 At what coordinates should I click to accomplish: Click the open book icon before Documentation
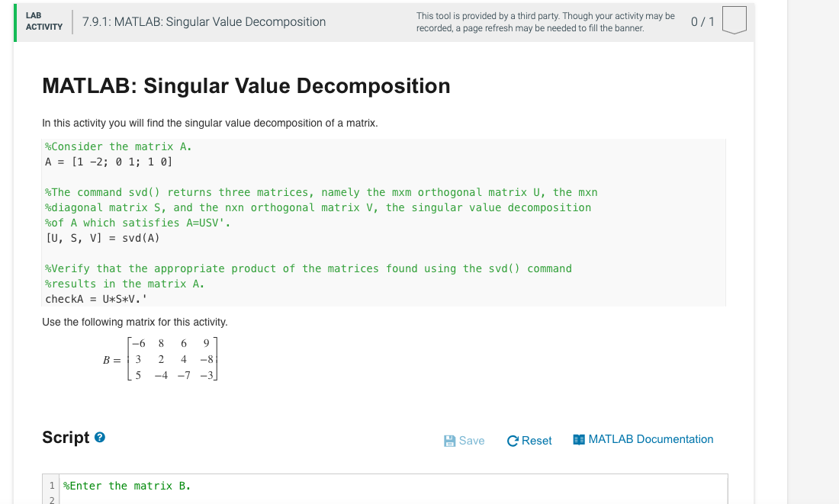579,439
